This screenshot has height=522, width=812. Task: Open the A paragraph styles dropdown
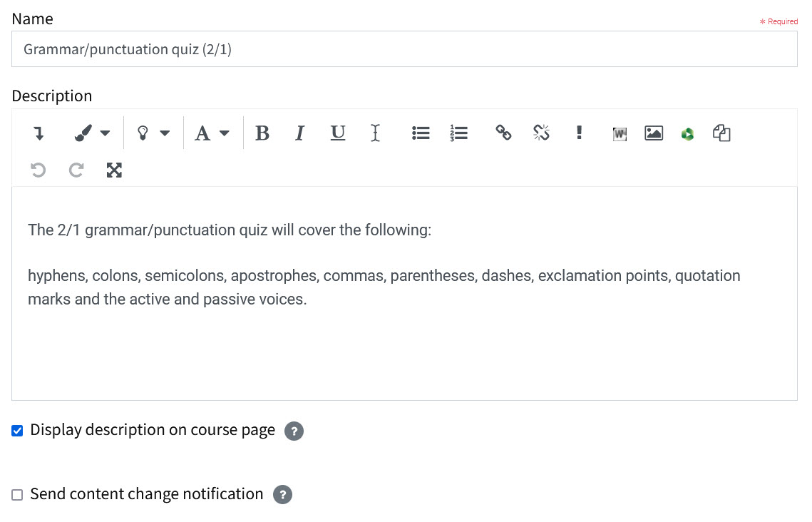pos(212,133)
